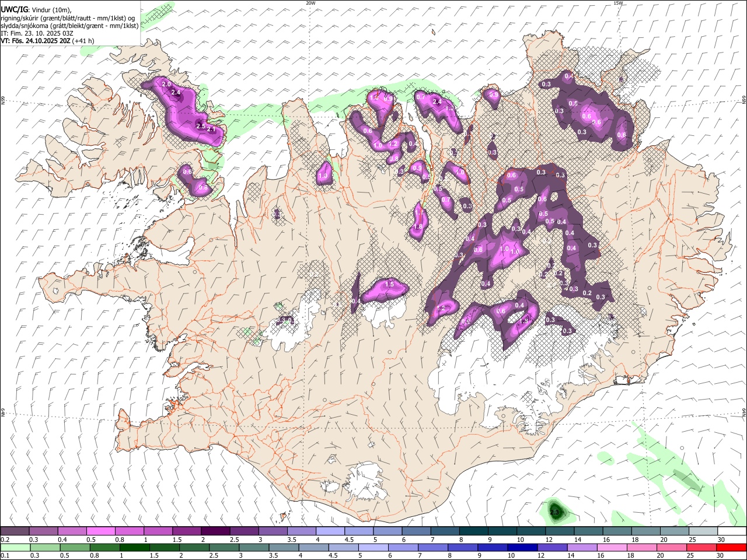The width and height of the screenshot is (747, 560).
Task: Select the 5 swatch in the lower rain legend
Action: coord(373,547)
